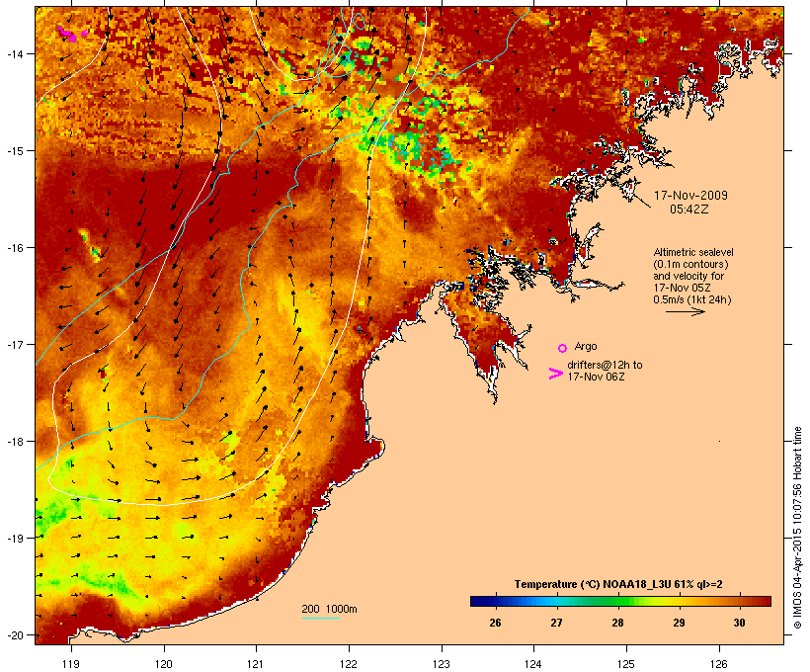The width and height of the screenshot is (810, 672).
Task: Click the 124 longitude axis label
Action: [533, 664]
